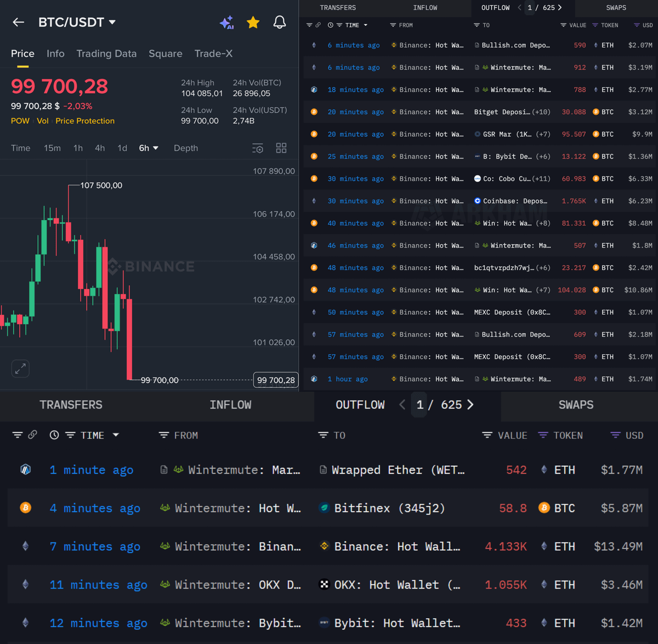Click the filter icon beside the FROM column
This screenshot has width=658, height=644.
click(x=163, y=434)
